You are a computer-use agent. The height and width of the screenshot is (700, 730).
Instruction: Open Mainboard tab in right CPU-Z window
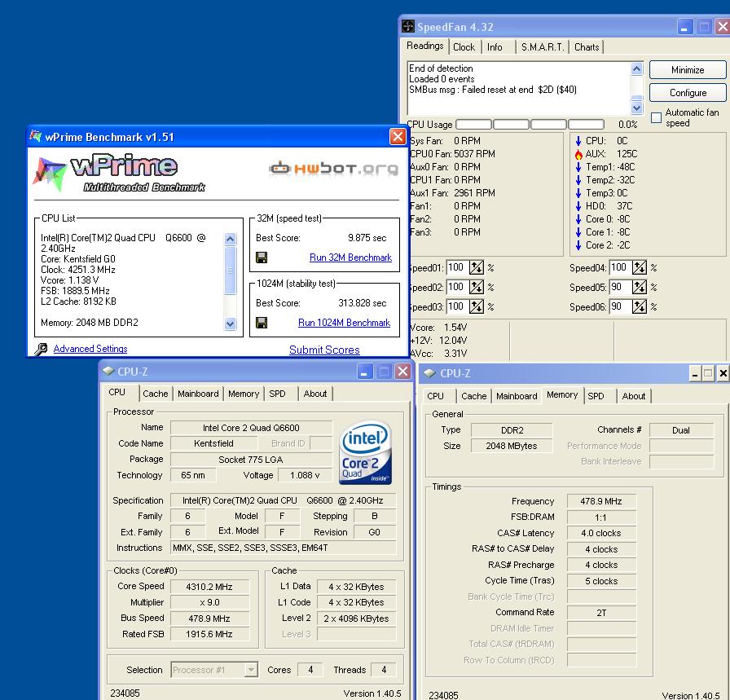point(517,396)
